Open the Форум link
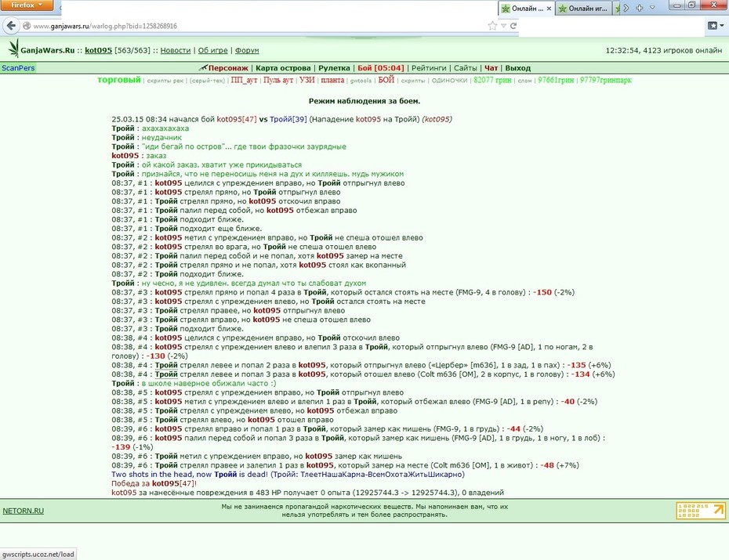Viewport: 729px width, 560px height. click(247, 51)
